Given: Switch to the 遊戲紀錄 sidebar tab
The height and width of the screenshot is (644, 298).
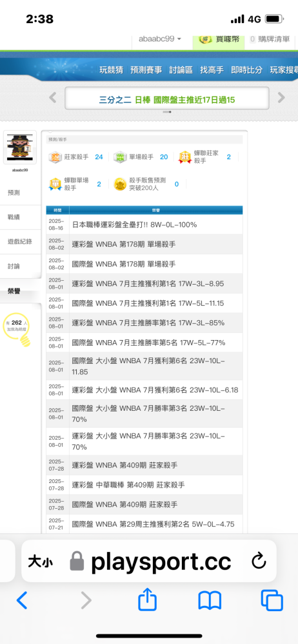Looking at the screenshot, I should [x=21, y=241].
